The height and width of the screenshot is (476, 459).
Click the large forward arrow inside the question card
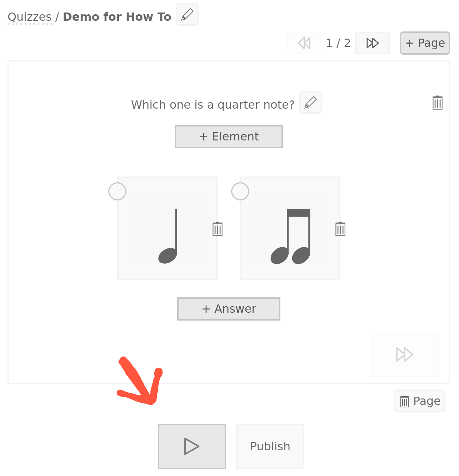[404, 354]
